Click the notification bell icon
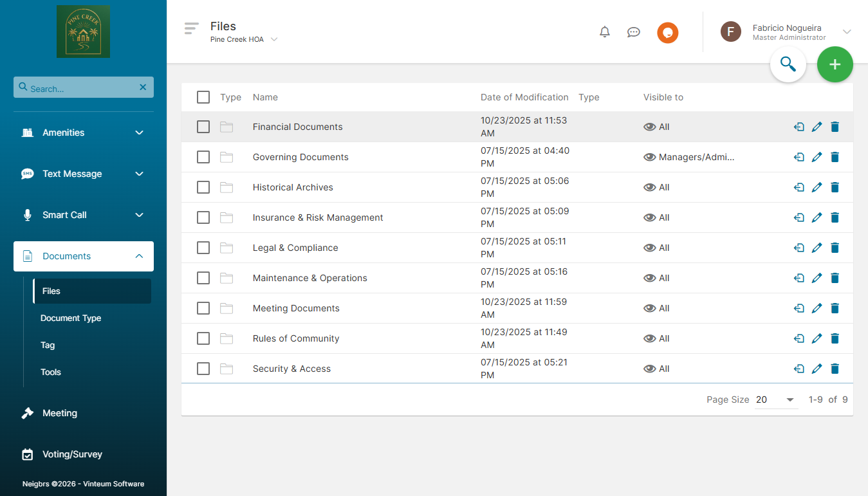The width and height of the screenshot is (868, 496). (x=605, y=32)
